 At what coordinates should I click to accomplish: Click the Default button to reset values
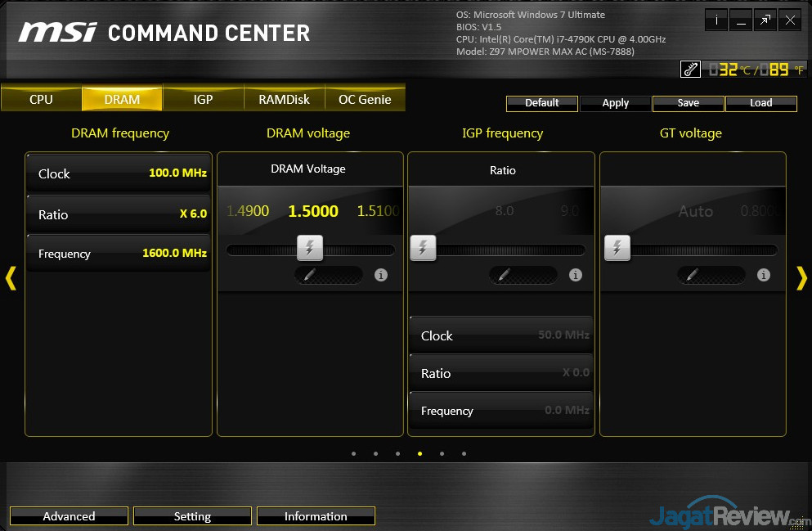pos(541,103)
